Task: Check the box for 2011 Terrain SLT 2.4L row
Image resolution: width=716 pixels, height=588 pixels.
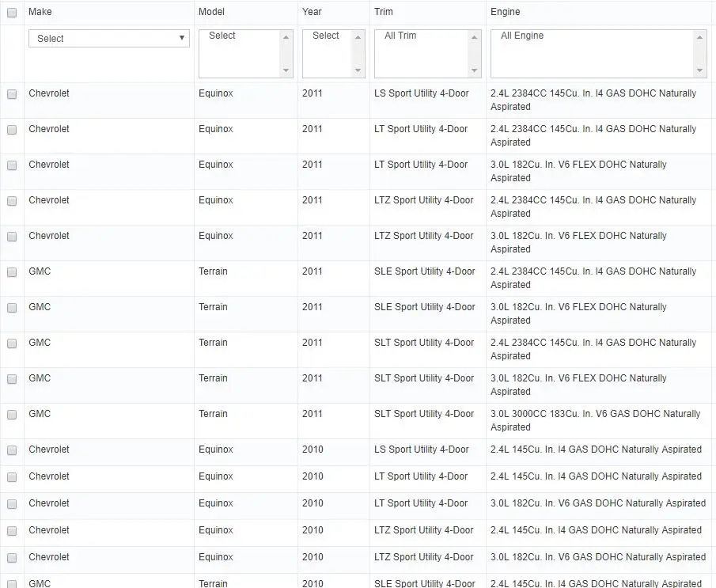Action: point(12,343)
